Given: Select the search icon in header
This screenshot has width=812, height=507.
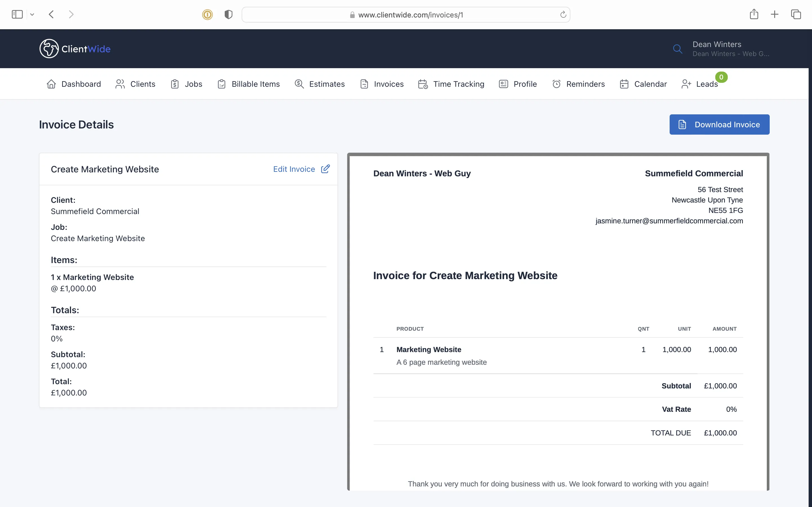Looking at the screenshot, I should 678,48.
